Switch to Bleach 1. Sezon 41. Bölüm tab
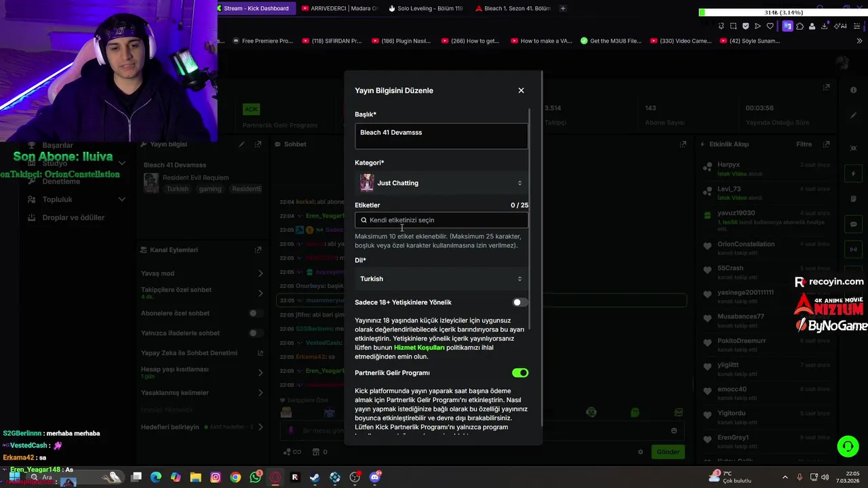 click(513, 8)
